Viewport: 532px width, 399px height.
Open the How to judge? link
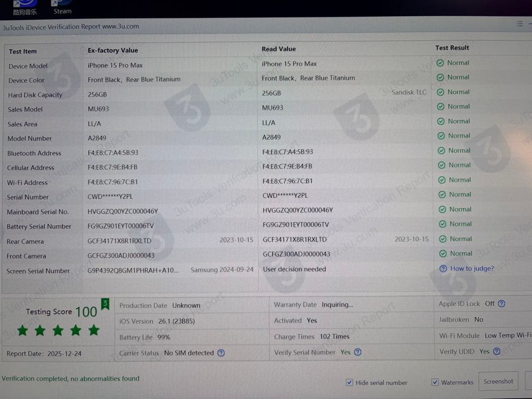pyautogui.click(x=472, y=268)
